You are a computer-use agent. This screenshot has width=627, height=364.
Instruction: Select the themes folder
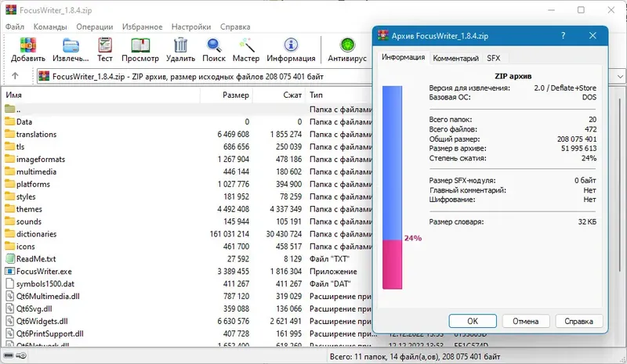187,209
